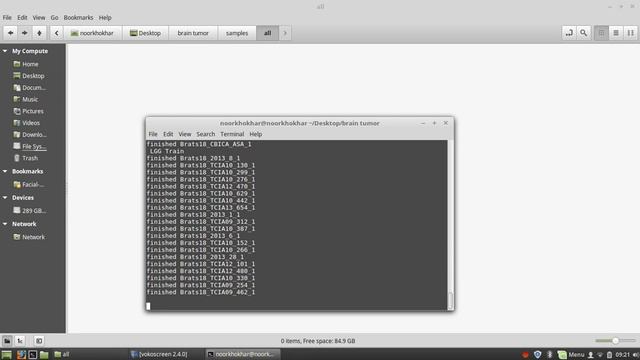
Task: Open the clock showing 09:21
Action: (x=622, y=354)
